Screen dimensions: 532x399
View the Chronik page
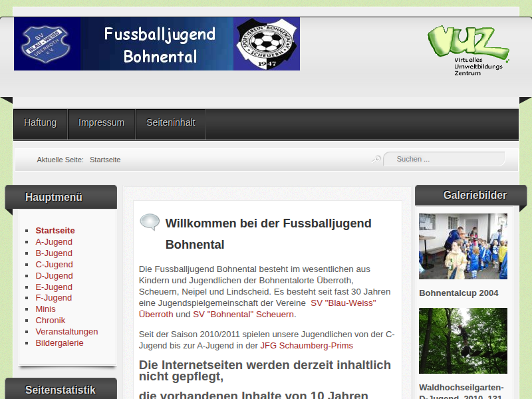[x=50, y=321]
